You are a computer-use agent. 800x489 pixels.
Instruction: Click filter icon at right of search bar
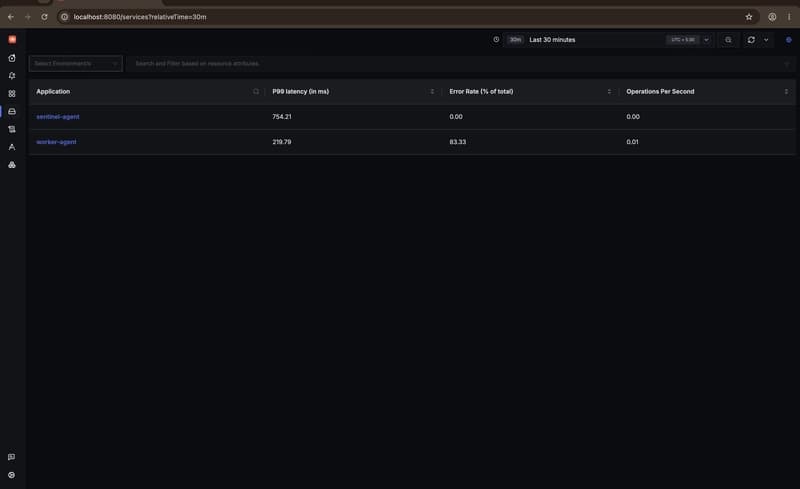click(x=786, y=64)
